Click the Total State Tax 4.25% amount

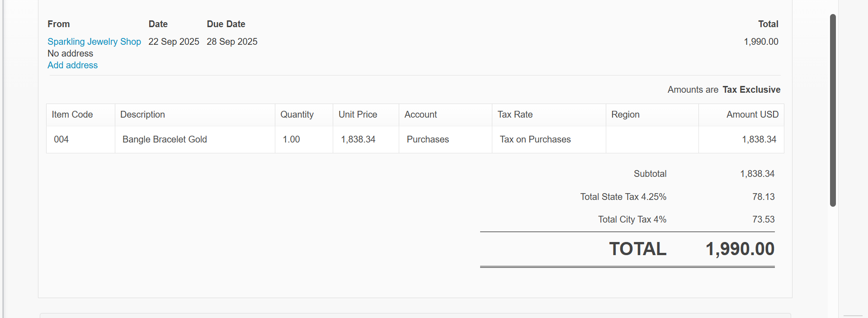tap(763, 197)
